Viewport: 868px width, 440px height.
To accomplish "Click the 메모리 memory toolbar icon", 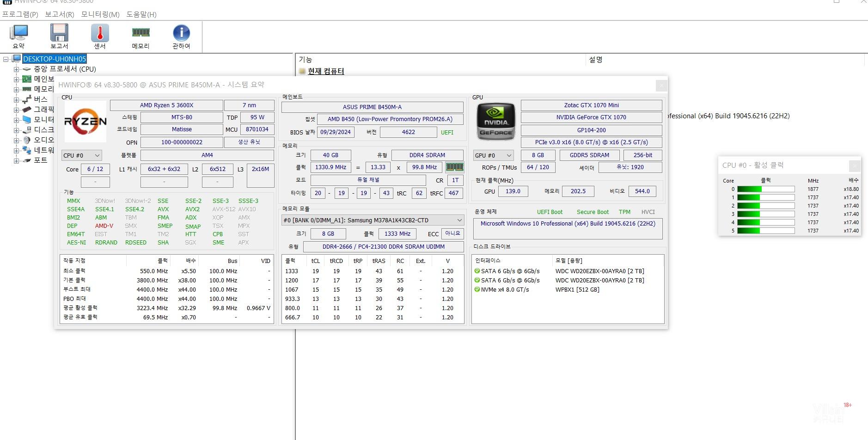I will click(141, 36).
